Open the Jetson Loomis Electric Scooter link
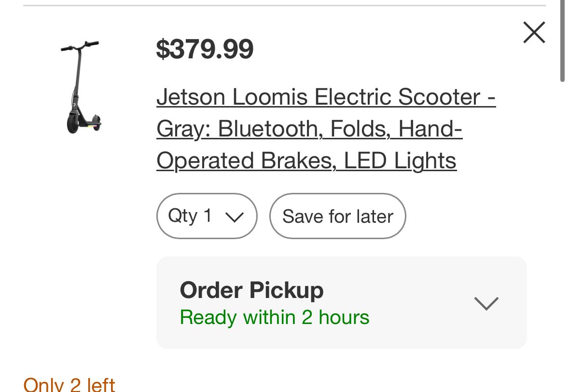Viewport: 569px width, 392px height. 326,97
